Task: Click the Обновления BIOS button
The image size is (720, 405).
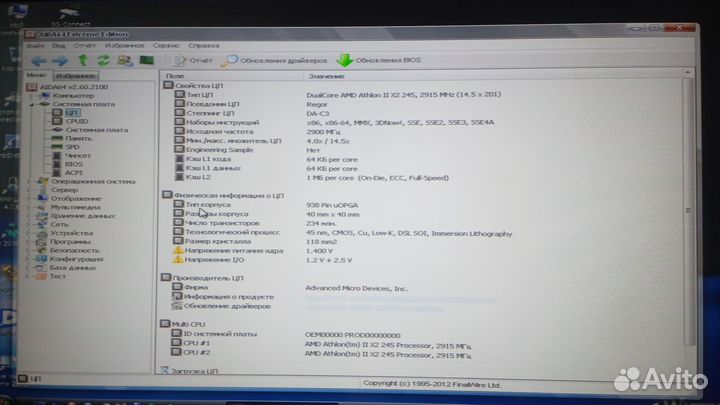Action: click(380, 60)
